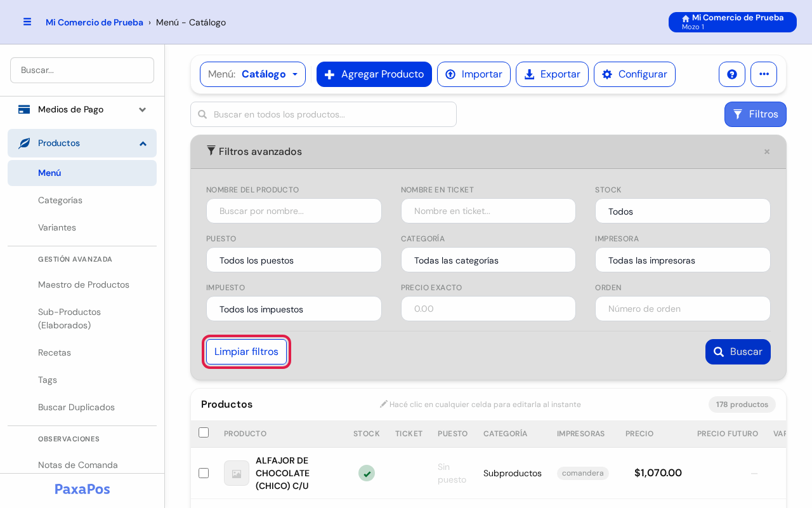
Task: Click the ALFAJOR DE CHOCOLATE product image placeholder
Action: tap(237, 473)
